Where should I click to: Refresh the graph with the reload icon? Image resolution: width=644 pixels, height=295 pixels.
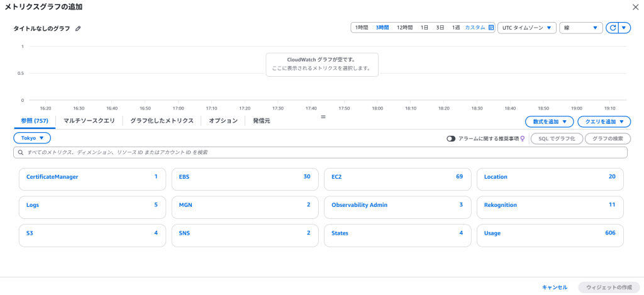[x=611, y=28]
